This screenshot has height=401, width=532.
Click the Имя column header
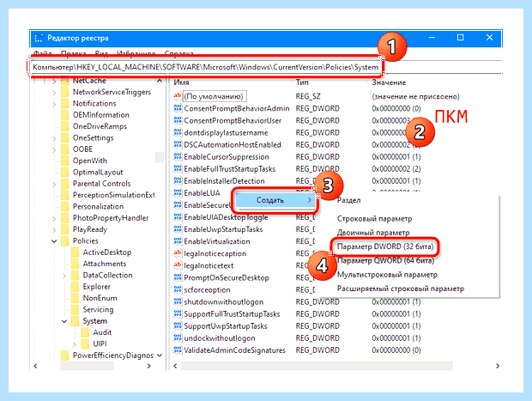pyautogui.click(x=181, y=82)
